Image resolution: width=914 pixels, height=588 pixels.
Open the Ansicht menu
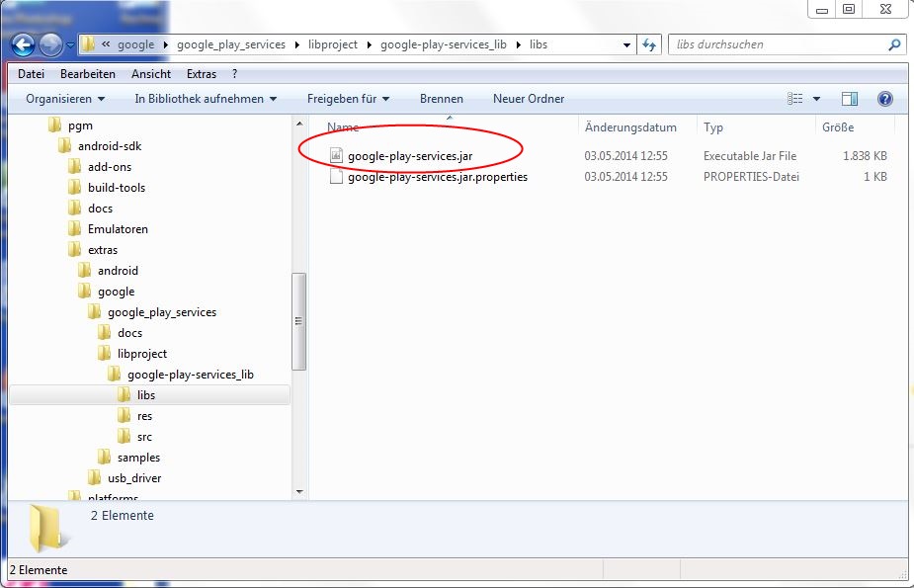(x=151, y=74)
